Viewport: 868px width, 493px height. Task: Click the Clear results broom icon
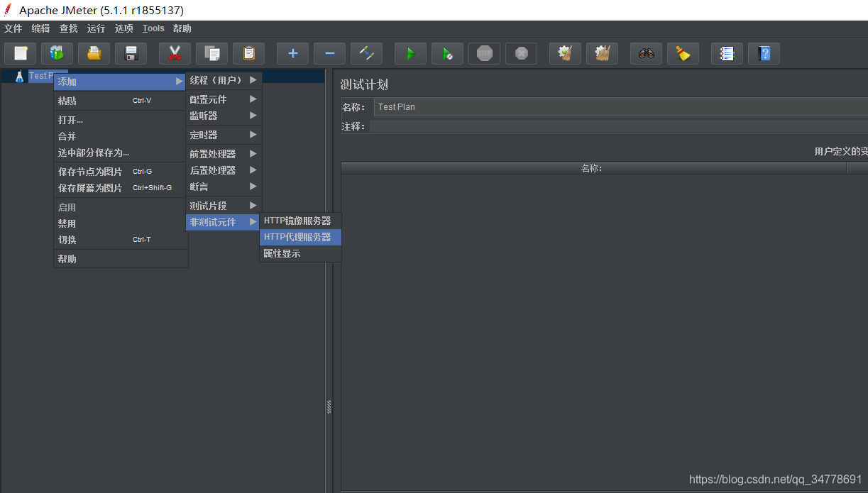(x=565, y=53)
